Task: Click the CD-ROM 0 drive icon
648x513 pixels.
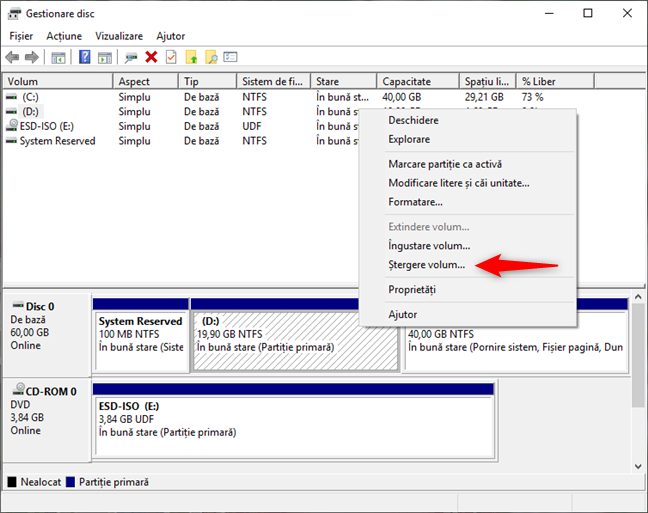Action: point(19,389)
